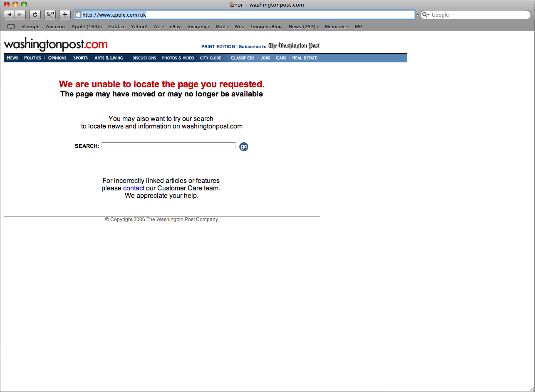Open the Real Estate section
Viewport: 535px width, 392px height.
coord(305,58)
